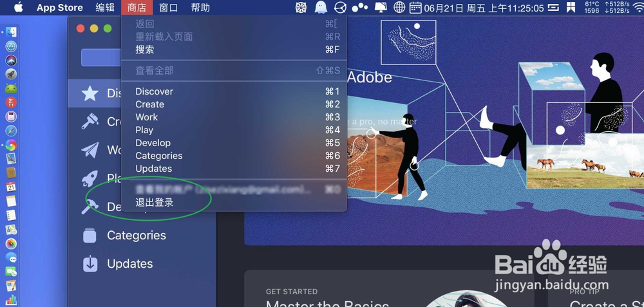Choose Work in the 商店 menu

coord(234,117)
